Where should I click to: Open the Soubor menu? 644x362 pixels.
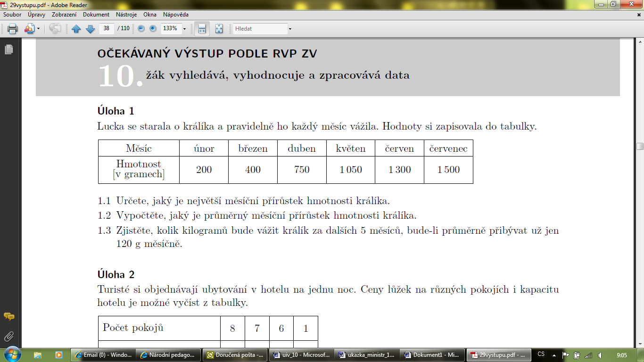[x=12, y=15]
